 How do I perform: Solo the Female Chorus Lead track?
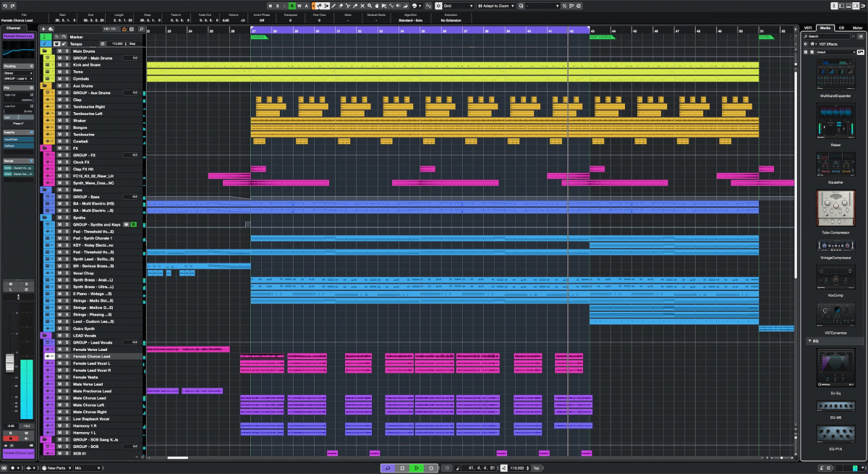click(x=66, y=356)
